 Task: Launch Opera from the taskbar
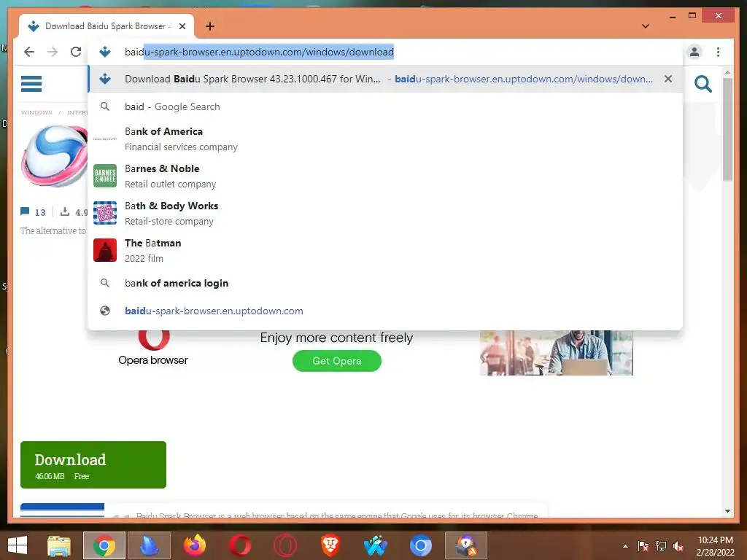click(x=239, y=545)
